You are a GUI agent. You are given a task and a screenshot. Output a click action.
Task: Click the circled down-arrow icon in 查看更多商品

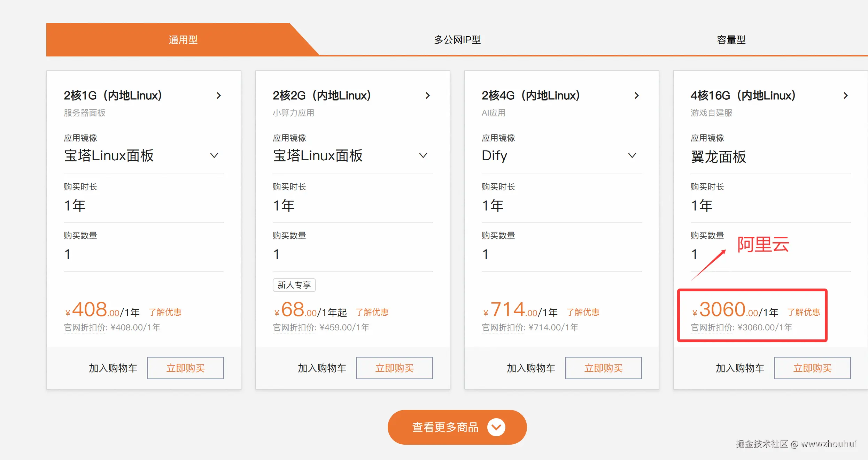(x=496, y=427)
